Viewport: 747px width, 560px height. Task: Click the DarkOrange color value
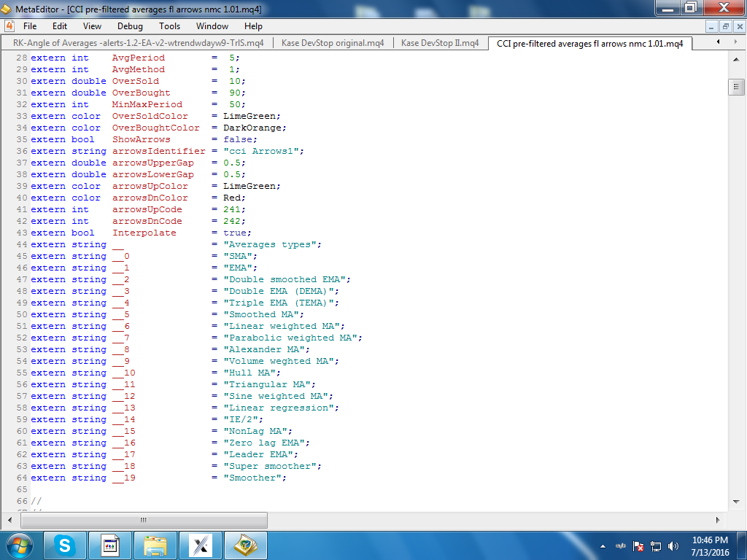(x=252, y=128)
